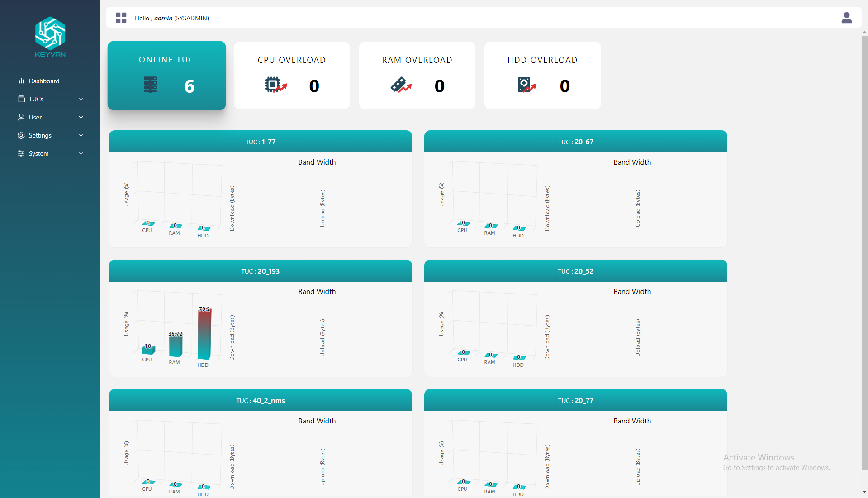Expand the Settings submenu chevron

click(x=81, y=135)
